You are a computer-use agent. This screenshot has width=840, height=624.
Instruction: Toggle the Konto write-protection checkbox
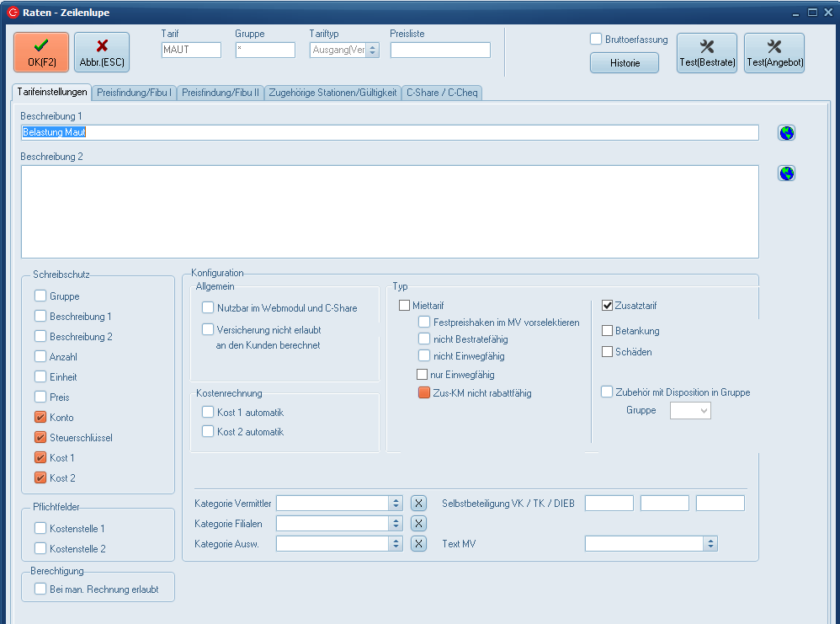[40, 418]
